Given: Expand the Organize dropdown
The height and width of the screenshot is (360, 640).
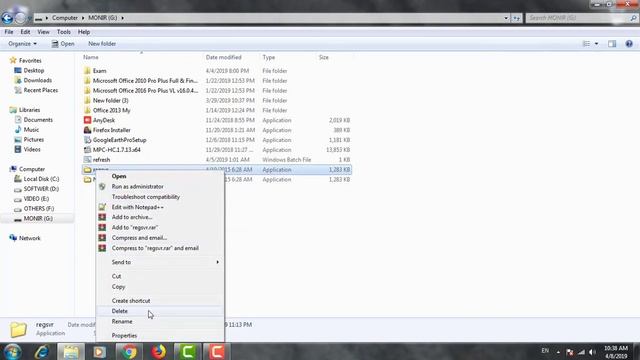Looking at the screenshot, I should [x=22, y=44].
